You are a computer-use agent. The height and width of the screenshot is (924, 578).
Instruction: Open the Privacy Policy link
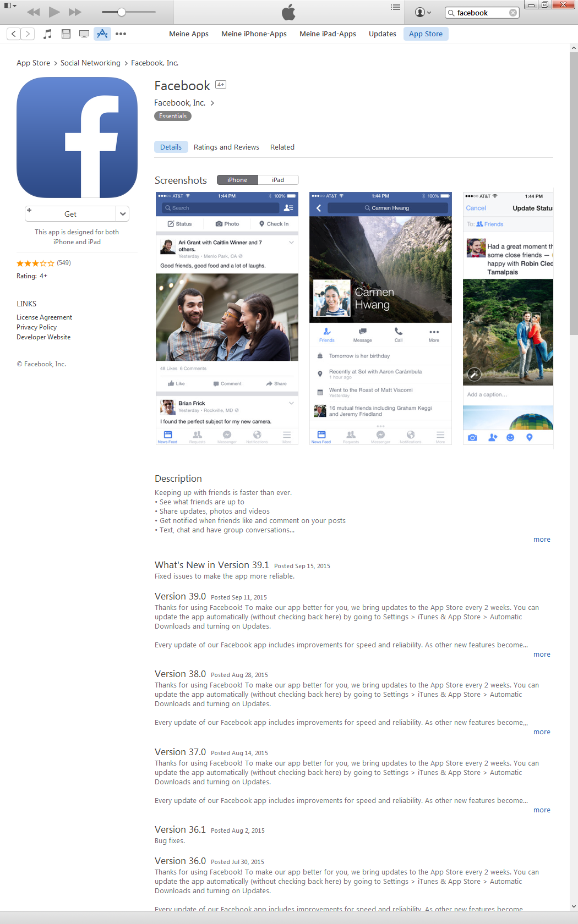tap(36, 327)
